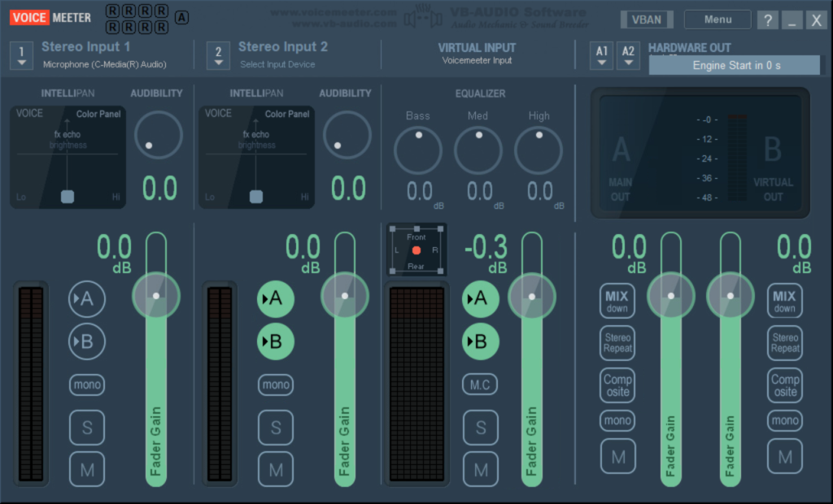Open the Menu button
Viewport: 833px width, 504px height.
[717, 20]
